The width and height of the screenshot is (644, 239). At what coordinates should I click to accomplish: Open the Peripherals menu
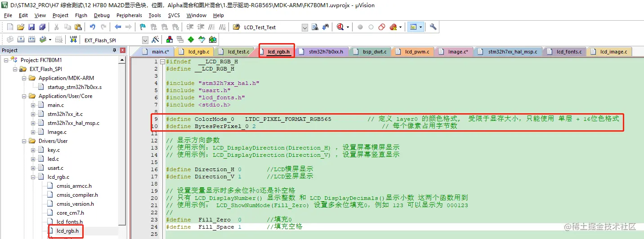(129, 15)
